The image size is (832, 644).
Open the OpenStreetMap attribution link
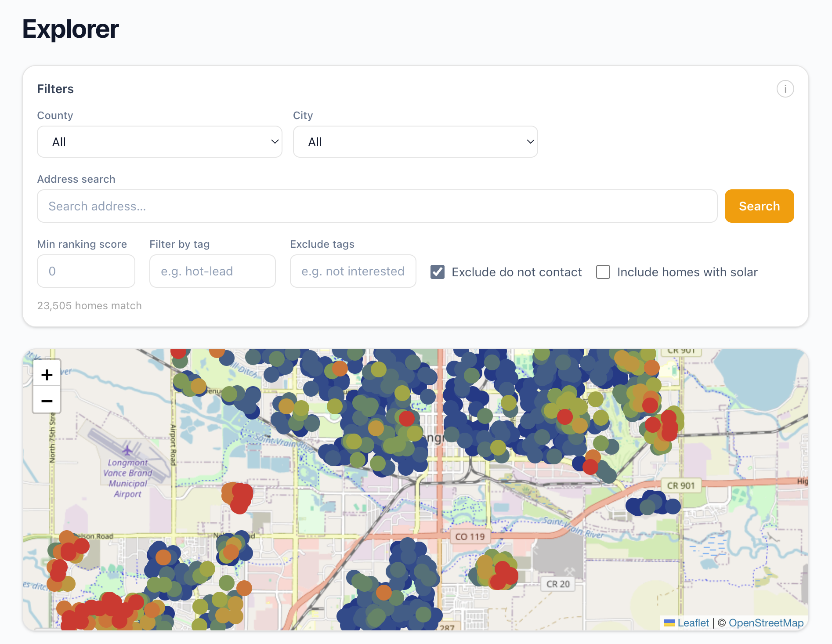click(766, 623)
